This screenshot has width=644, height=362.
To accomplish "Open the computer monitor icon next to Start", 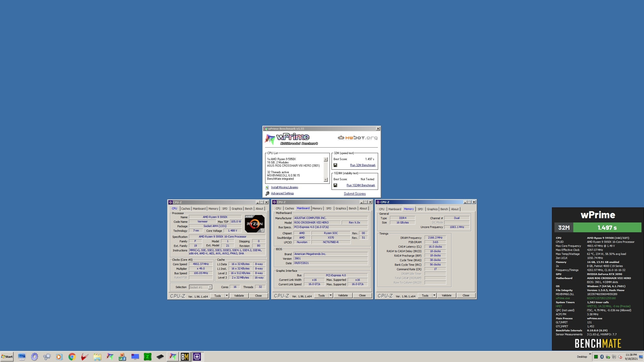I will coord(22,356).
